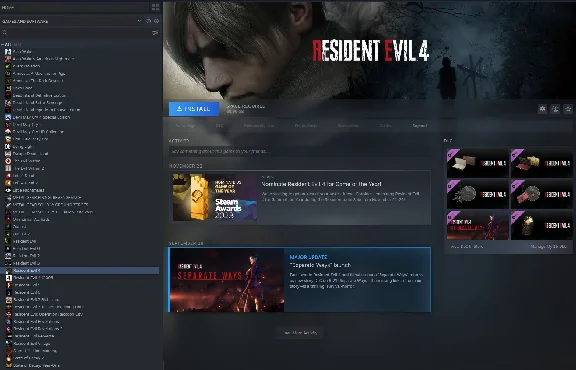Switch library to grid view icon

coord(155,7)
